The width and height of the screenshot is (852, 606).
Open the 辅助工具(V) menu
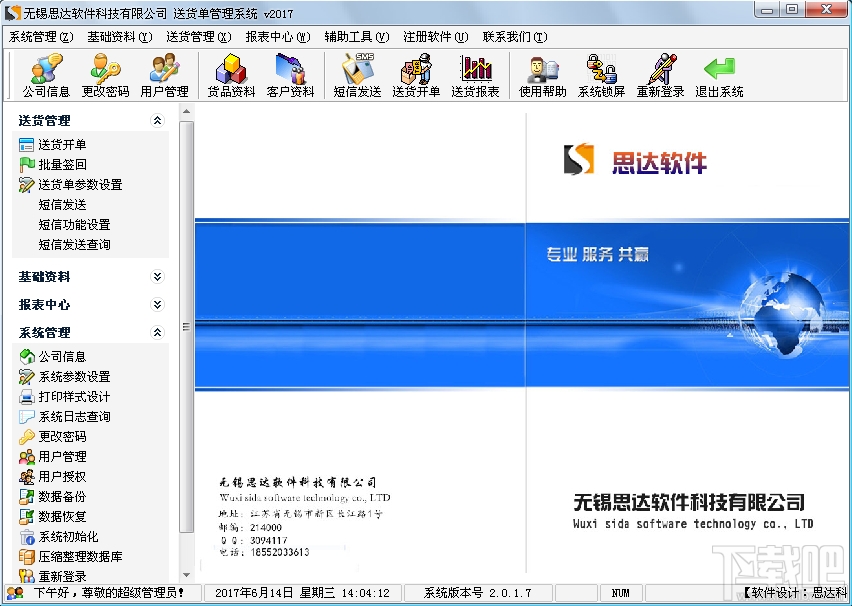357,37
